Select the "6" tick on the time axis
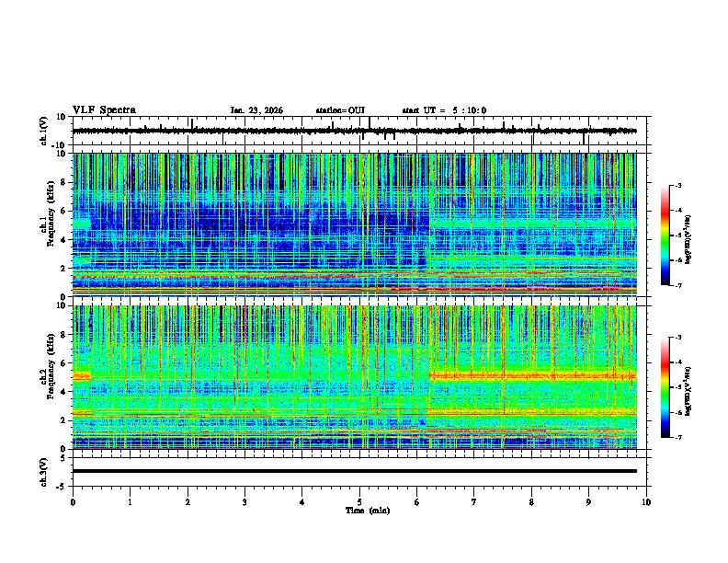 pos(416,502)
